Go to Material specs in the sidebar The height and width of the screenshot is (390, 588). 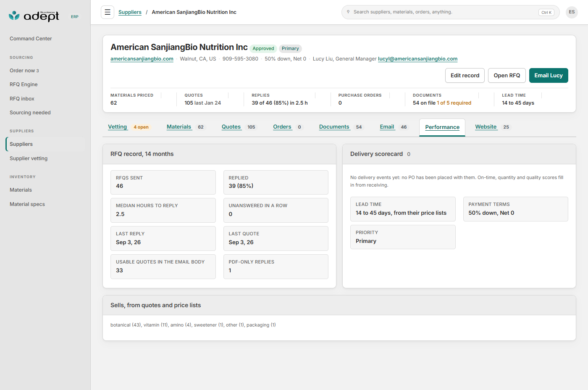(x=45, y=204)
